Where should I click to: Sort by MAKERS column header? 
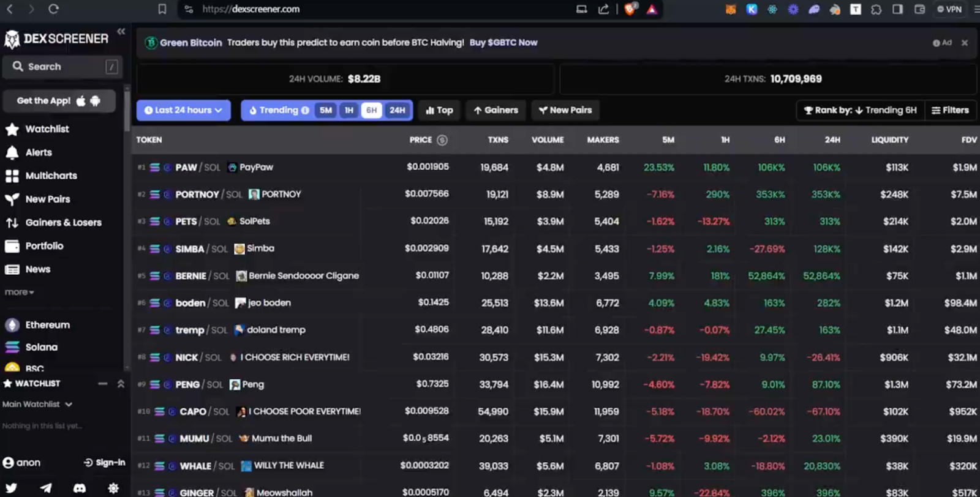(x=603, y=140)
